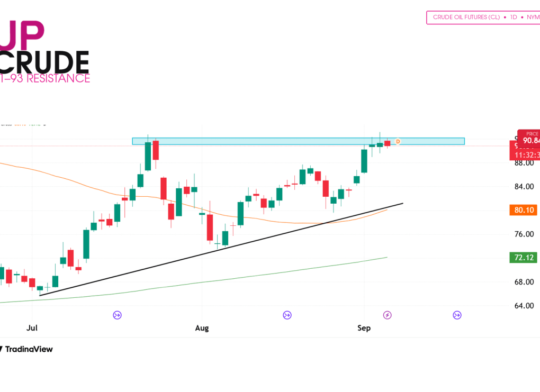Click the orange D marker beside last candle

tap(398, 141)
